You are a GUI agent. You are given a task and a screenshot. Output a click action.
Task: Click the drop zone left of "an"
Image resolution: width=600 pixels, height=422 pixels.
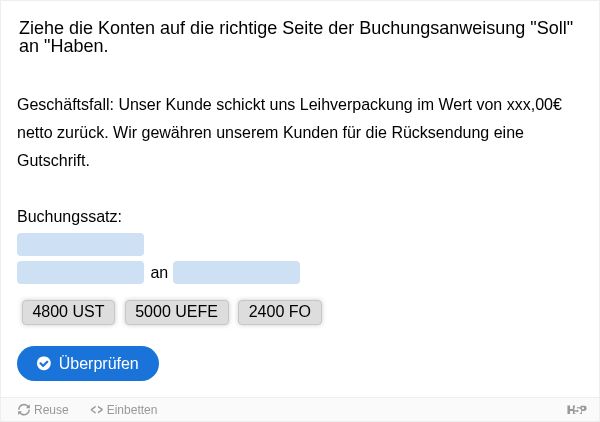(x=80, y=272)
